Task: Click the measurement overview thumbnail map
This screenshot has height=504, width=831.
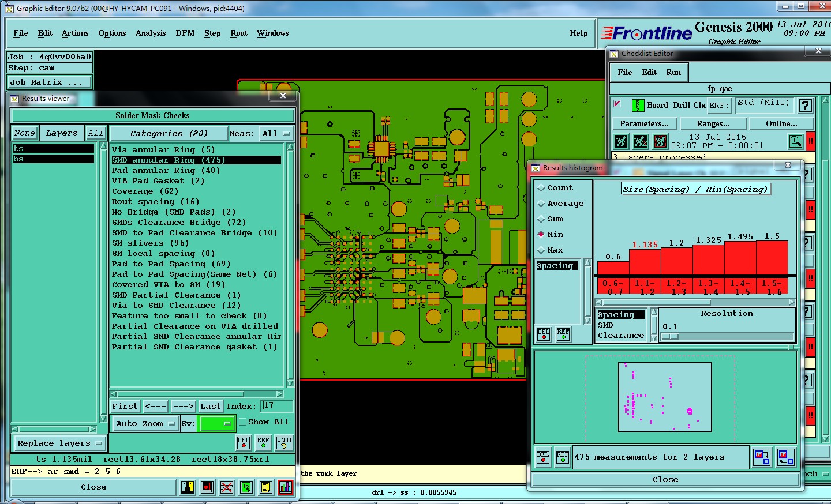Action: pyautogui.click(x=665, y=397)
